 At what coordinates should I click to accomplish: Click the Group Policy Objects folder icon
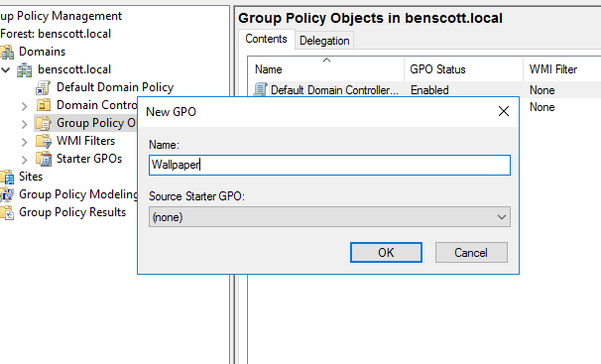tap(44, 123)
